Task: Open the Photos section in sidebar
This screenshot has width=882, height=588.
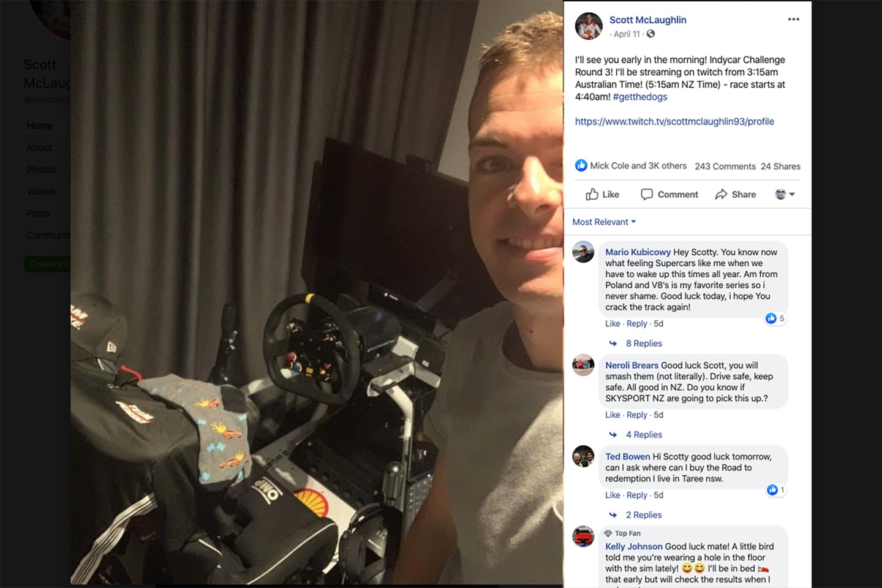Action: point(41,170)
